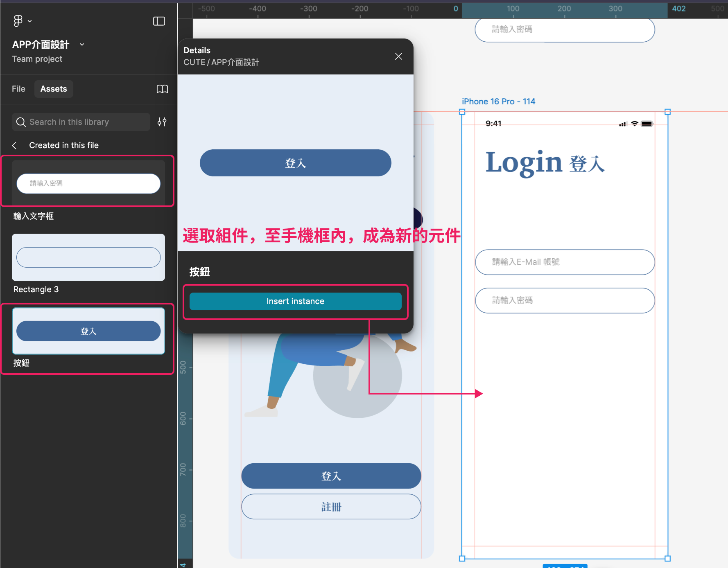Select the 註冊 button on canvas
Image resolution: width=728 pixels, height=568 pixels.
pyautogui.click(x=331, y=507)
